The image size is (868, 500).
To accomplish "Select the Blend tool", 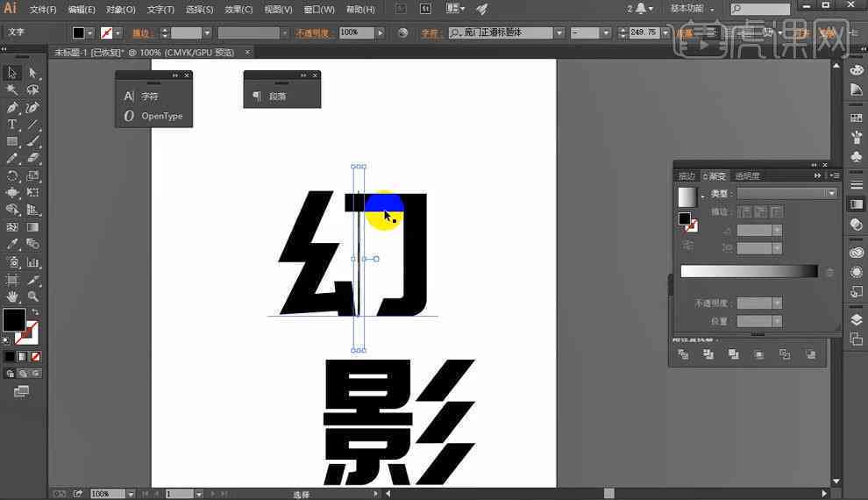I will point(32,244).
